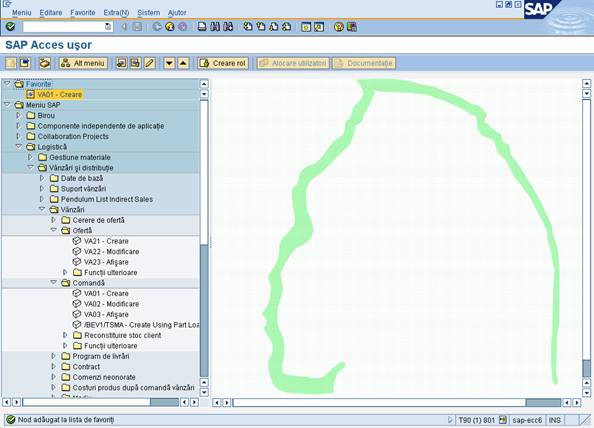Screen dimensions: 594x428
Task: Click the yellow Exit icon
Action: (x=170, y=27)
